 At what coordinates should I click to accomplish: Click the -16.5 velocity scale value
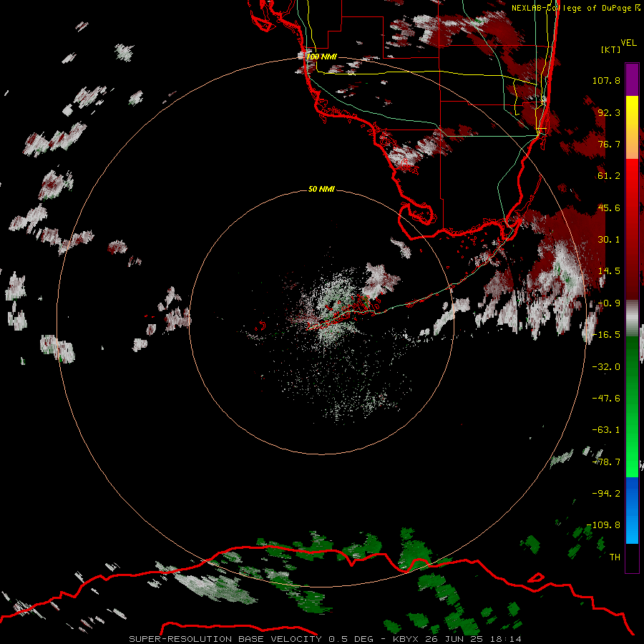point(606,335)
